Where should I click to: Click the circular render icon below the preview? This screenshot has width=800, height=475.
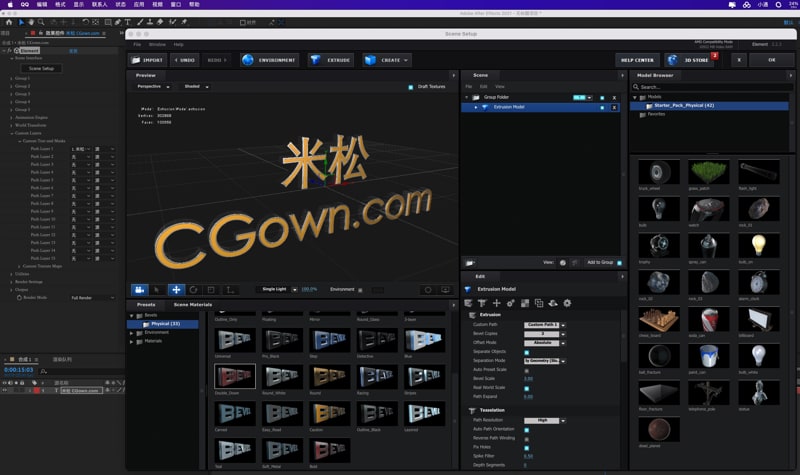tap(428, 290)
